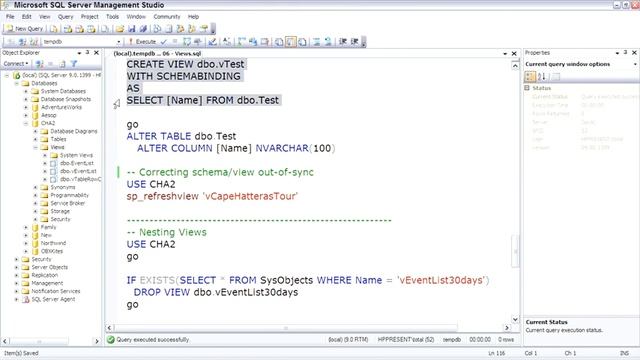Collapse the CHA2 database node
The image size is (640, 360).
(26, 123)
